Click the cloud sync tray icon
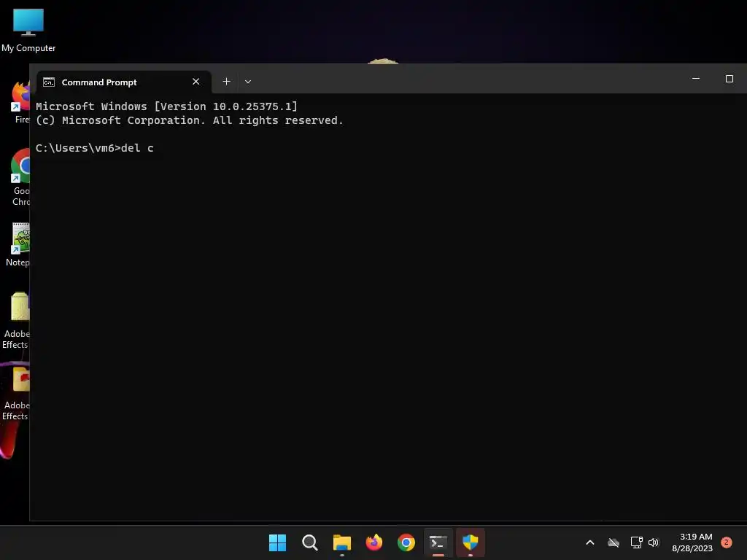Screen dimensions: 747x560 pos(614,542)
